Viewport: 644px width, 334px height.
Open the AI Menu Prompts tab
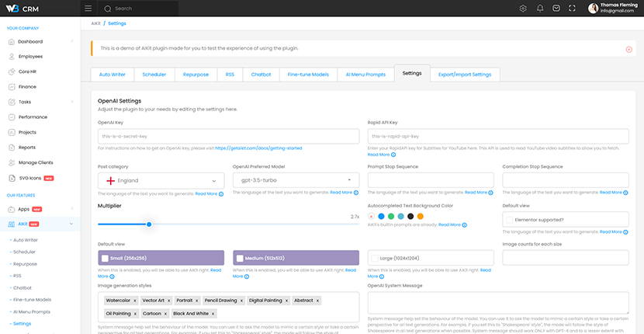365,75
